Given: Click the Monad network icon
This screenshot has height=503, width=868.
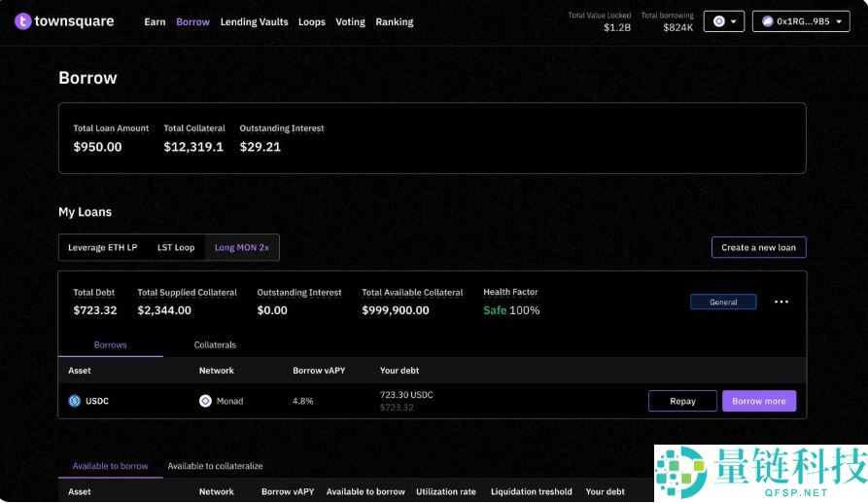Looking at the screenshot, I should coord(205,401).
